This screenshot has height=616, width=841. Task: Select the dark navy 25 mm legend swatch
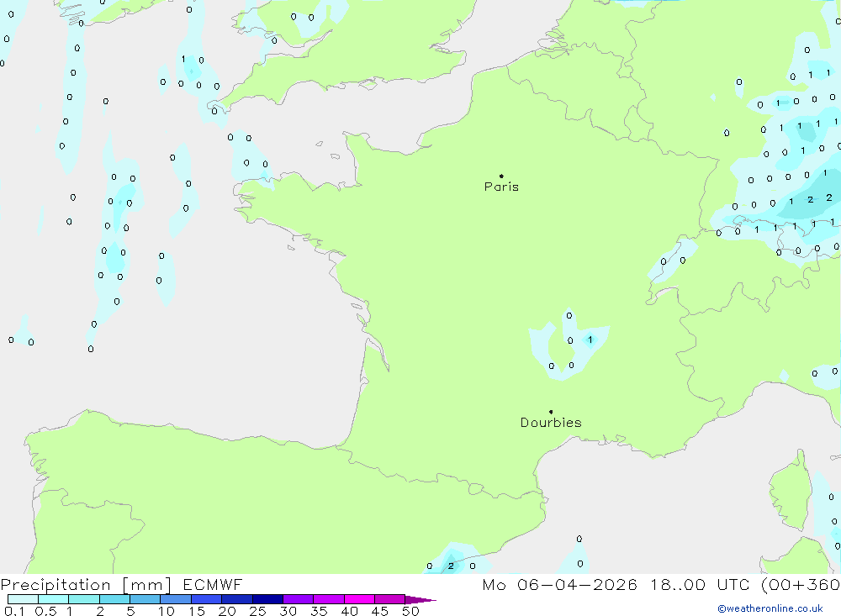pyautogui.click(x=267, y=599)
